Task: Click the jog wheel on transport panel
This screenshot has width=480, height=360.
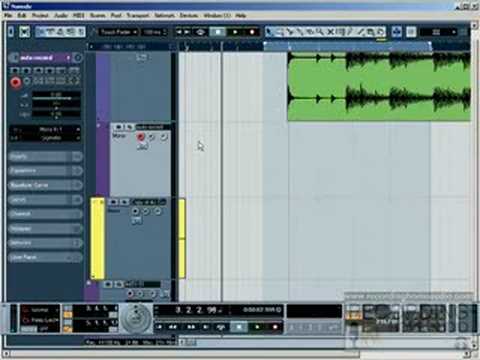Action: point(136,318)
